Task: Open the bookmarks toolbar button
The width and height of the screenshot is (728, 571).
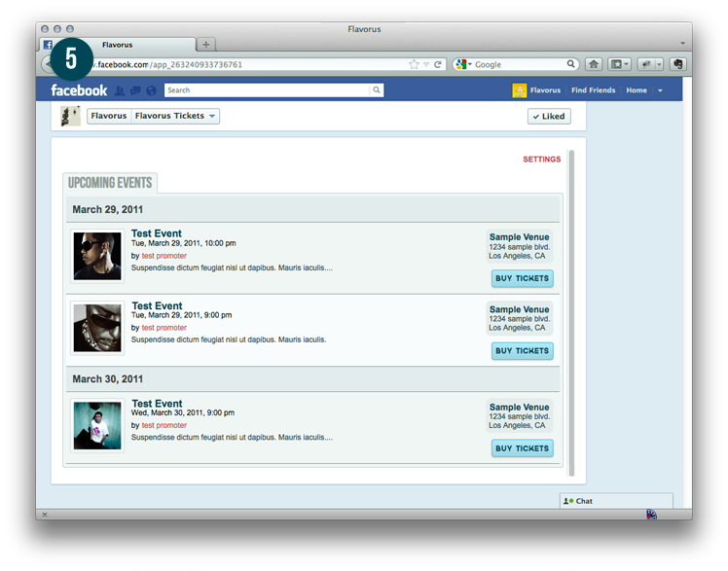Action: point(619,64)
